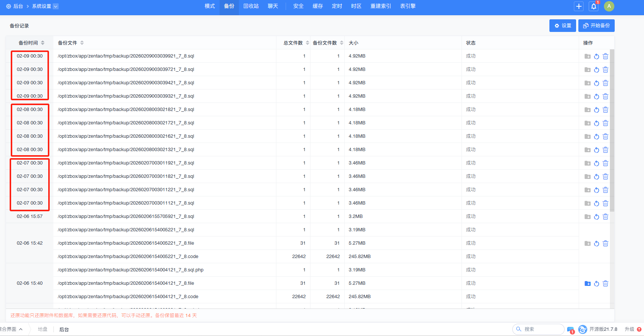This screenshot has height=336, width=644.
Task: Click the plus icon in the top bar
Action: click(x=579, y=6)
